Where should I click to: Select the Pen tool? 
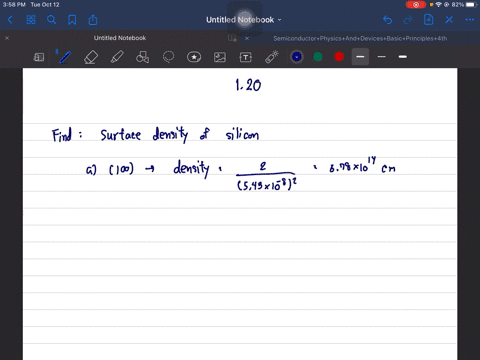64,57
